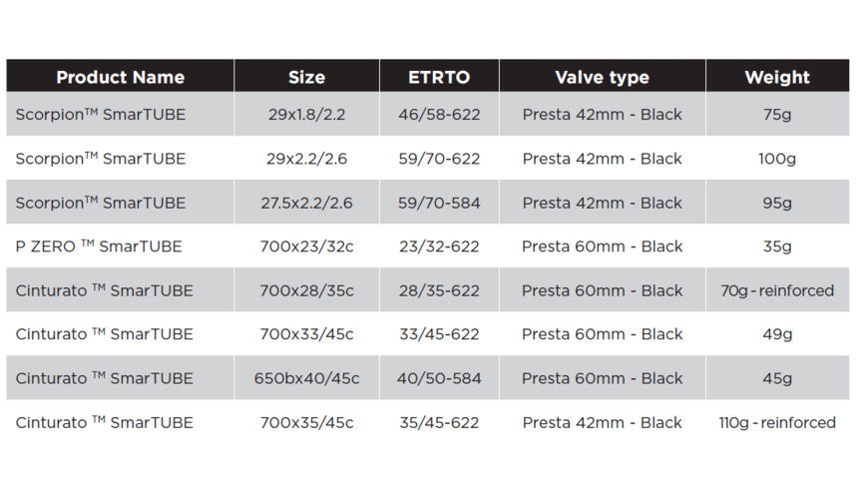
Task: Click the ETRTO column header
Action: click(439, 77)
